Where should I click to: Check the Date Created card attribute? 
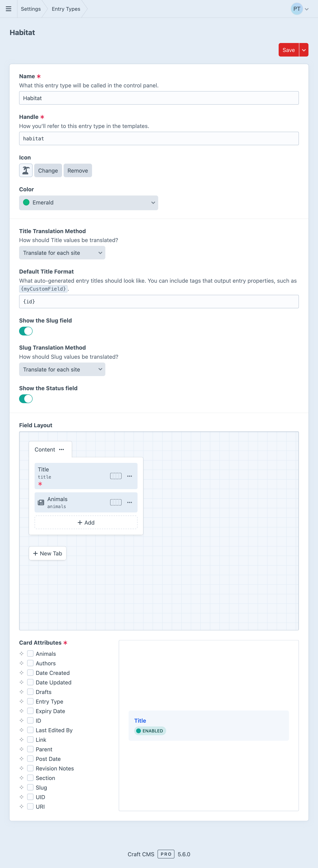pyautogui.click(x=30, y=673)
